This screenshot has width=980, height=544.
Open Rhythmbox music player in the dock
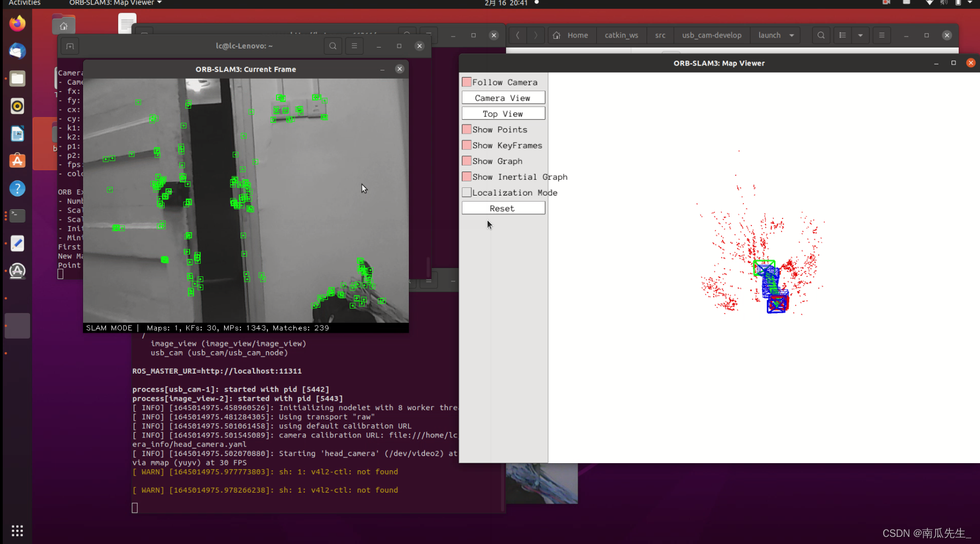(x=17, y=106)
